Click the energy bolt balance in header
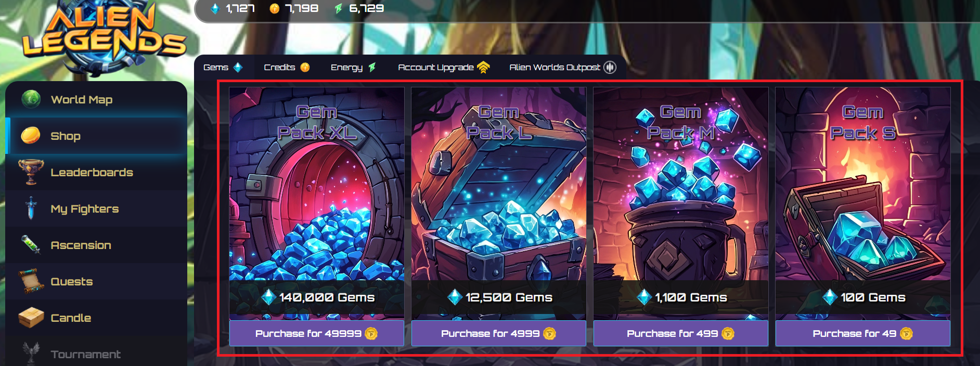The height and width of the screenshot is (366, 980). (359, 8)
